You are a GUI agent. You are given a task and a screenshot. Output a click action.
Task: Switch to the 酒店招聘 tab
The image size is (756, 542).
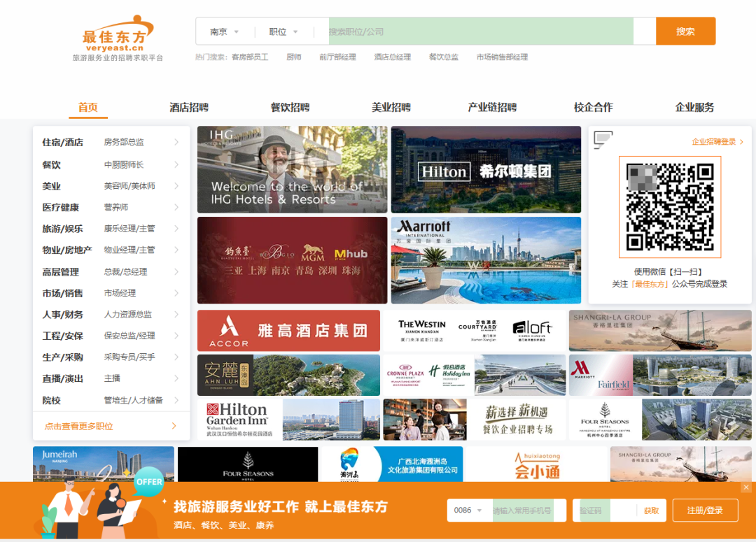[189, 107]
